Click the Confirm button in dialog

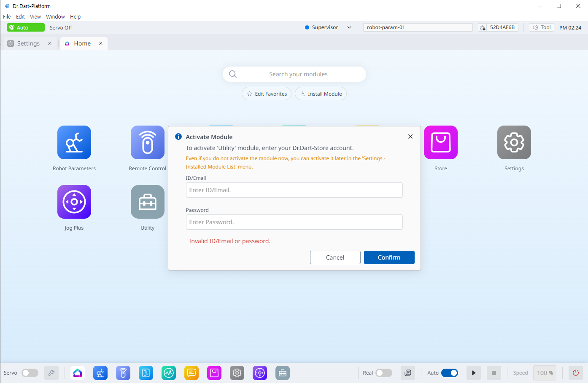click(x=389, y=257)
